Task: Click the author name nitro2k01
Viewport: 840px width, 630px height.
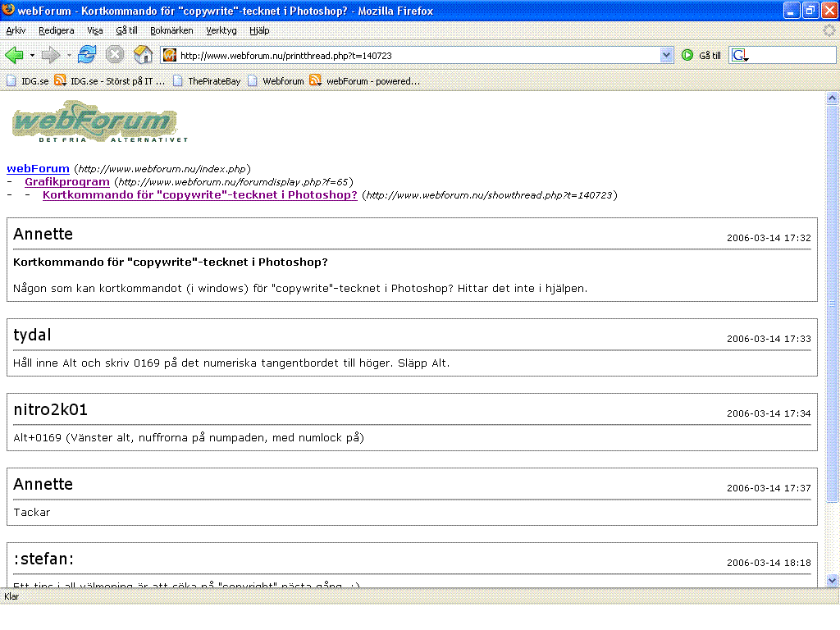Action: pyautogui.click(x=50, y=409)
